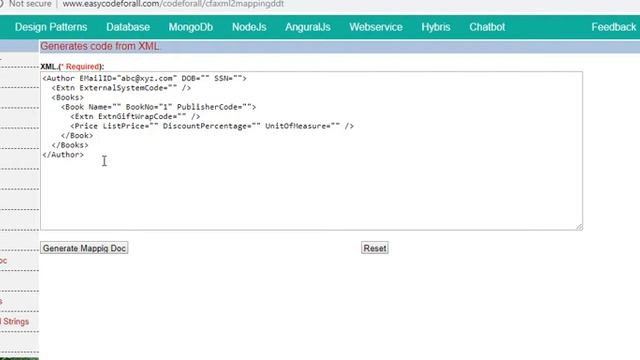The width and height of the screenshot is (640, 360).
Task: Select AnguralJs in the navigation bar
Action: click(x=307, y=27)
